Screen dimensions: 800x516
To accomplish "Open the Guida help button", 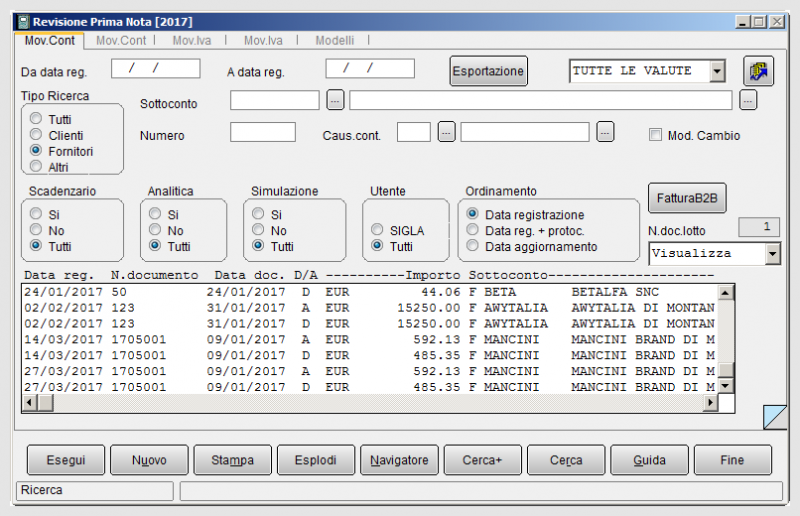I will (x=649, y=460).
